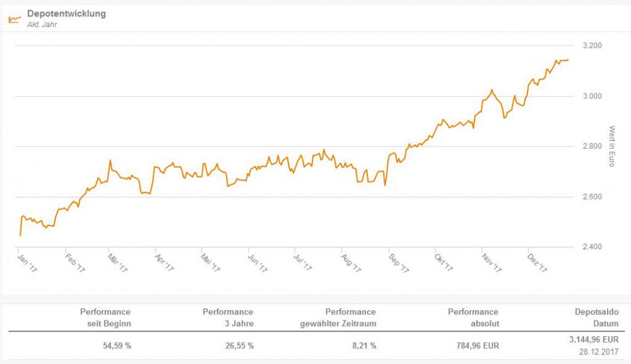This screenshot has width=631, height=364.
Task: Click the 2.400 y-axis value
Action: pos(592,247)
